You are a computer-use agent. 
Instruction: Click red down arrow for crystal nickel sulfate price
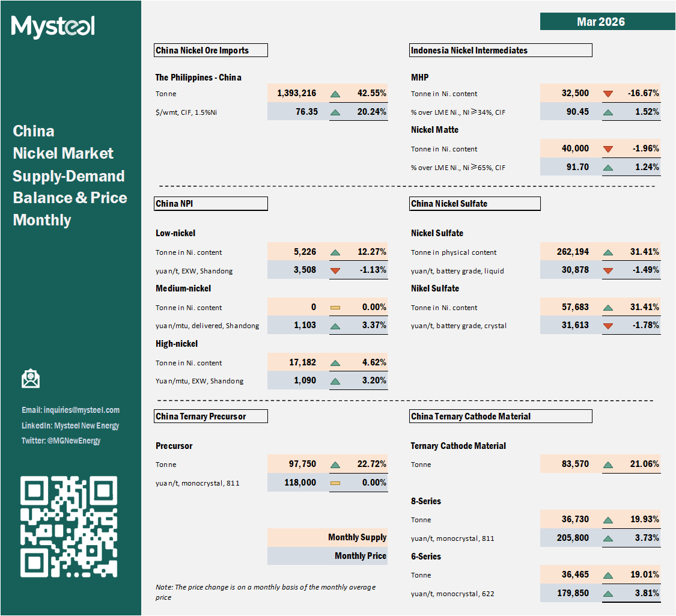[x=608, y=326]
